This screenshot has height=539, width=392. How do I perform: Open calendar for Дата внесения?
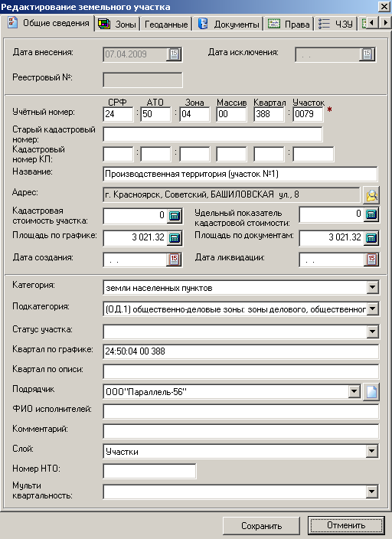click(174, 54)
